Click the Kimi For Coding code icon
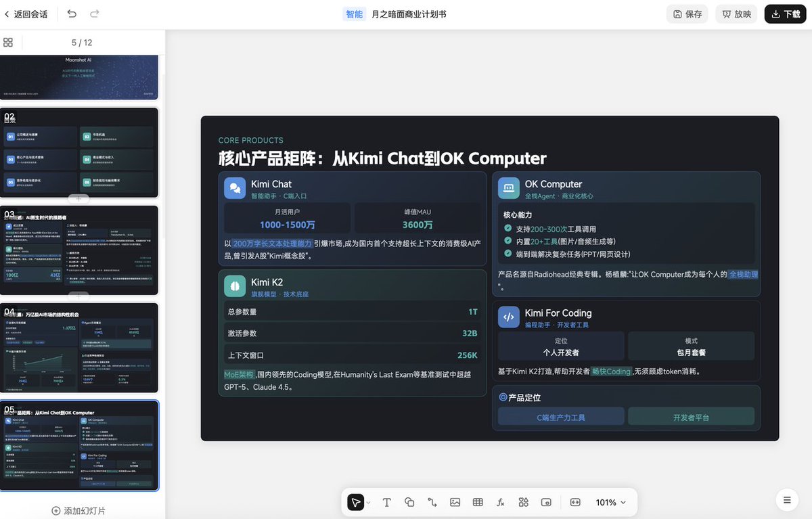 coord(509,317)
